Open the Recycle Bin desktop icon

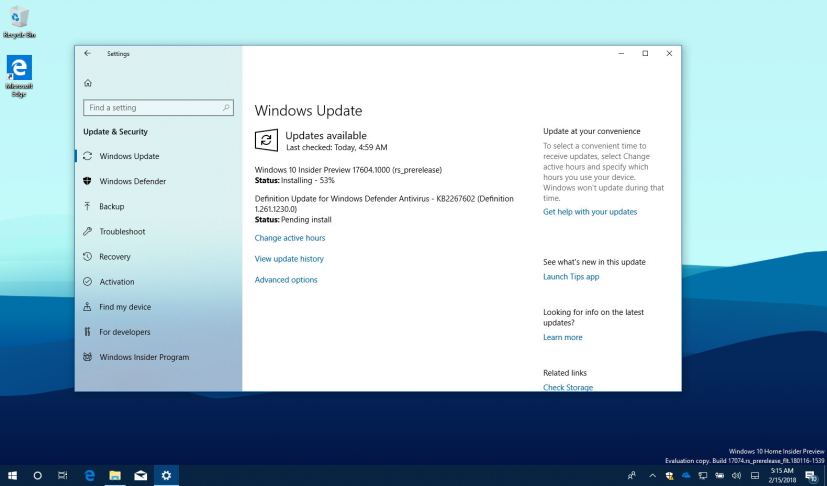point(19,22)
